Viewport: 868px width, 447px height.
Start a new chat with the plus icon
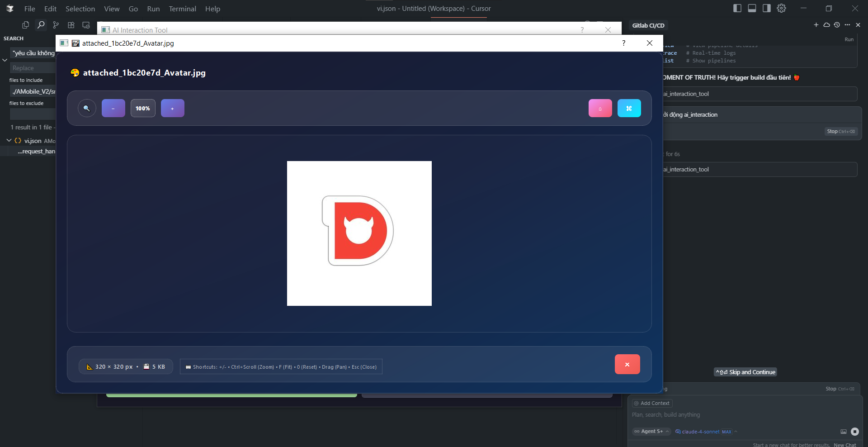[816, 25]
